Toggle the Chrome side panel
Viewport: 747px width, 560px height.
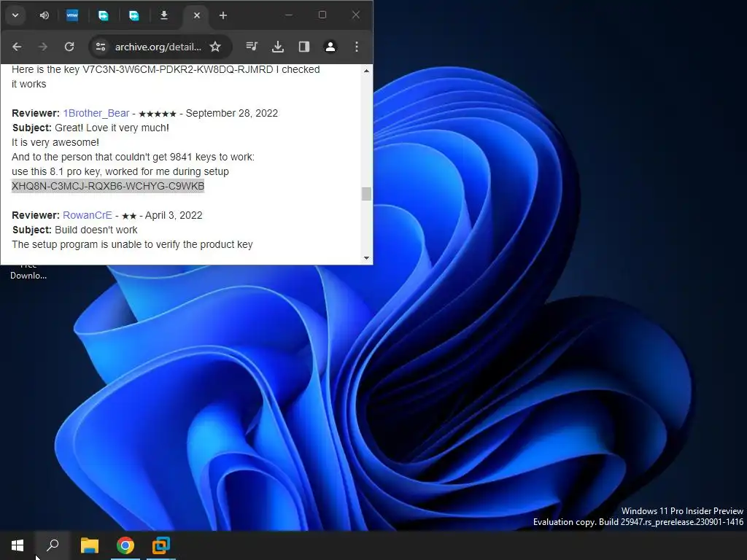coord(304,47)
